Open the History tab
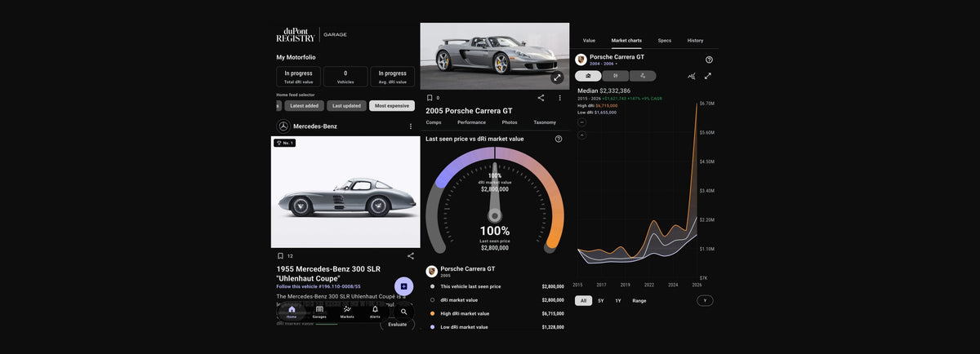Viewport: 980px width, 354px height. (x=695, y=40)
